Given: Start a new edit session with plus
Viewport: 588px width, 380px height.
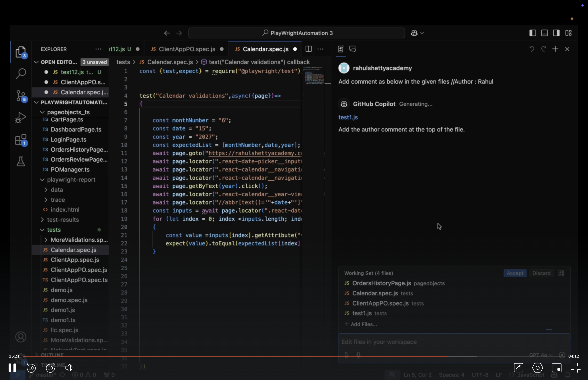Looking at the screenshot, I should coord(555,49).
